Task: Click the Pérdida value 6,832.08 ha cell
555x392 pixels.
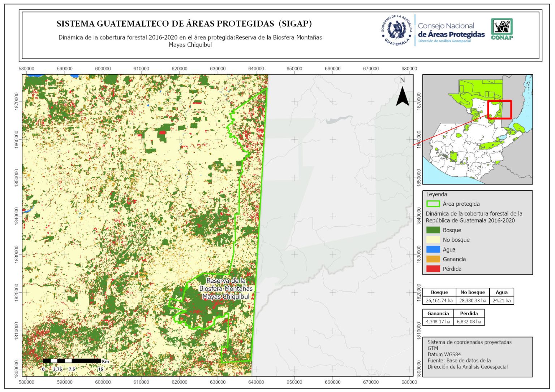Action: (469, 322)
